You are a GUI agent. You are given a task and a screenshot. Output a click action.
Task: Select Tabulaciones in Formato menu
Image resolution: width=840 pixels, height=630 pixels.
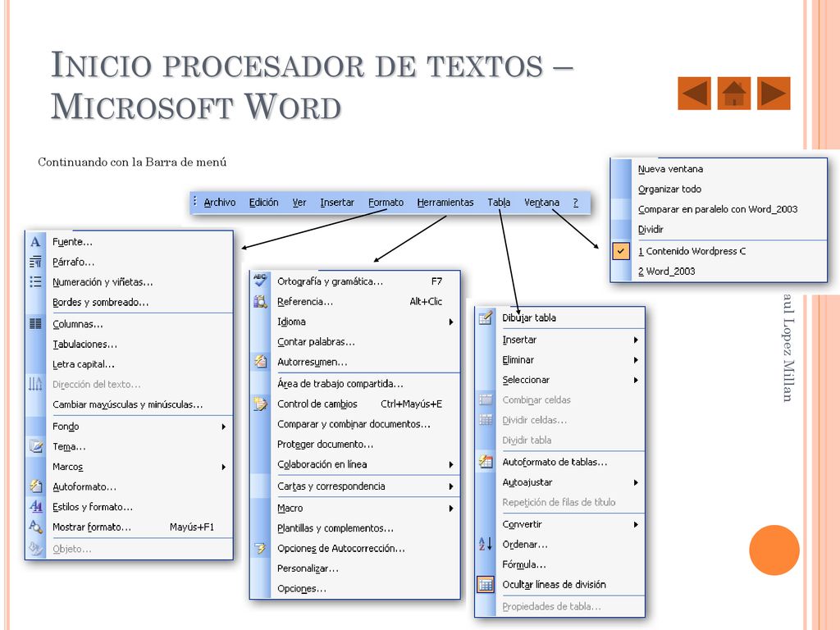pos(84,344)
